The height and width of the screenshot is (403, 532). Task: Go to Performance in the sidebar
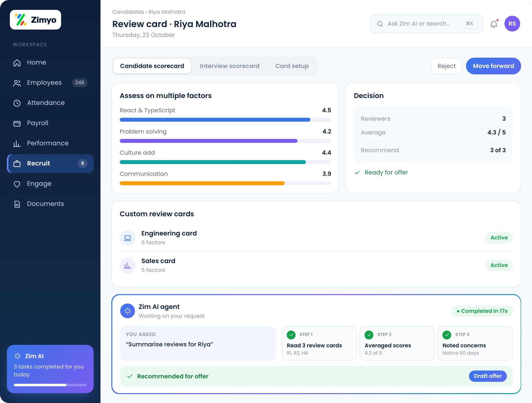[x=50, y=143]
